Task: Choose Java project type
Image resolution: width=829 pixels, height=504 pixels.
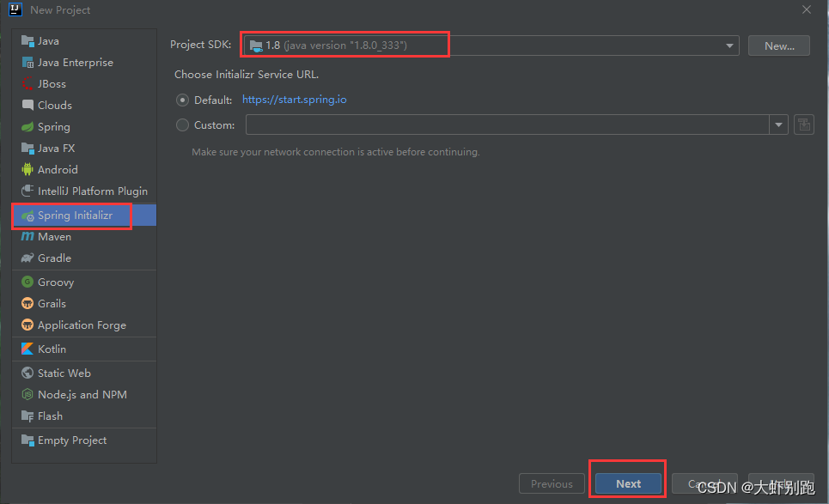Action: click(x=84, y=40)
